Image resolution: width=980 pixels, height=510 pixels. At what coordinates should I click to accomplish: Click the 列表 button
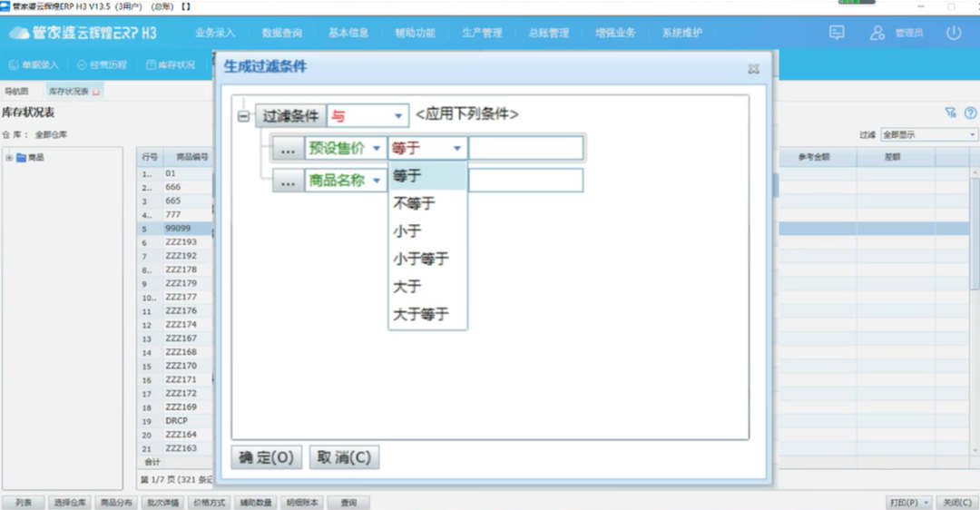tap(24, 503)
